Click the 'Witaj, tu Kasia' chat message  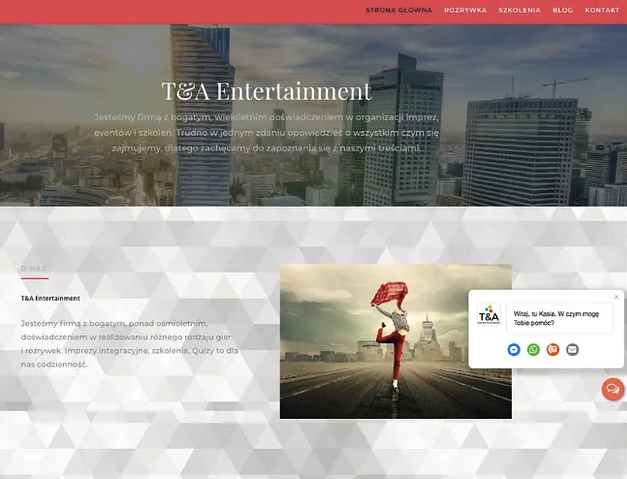pyautogui.click(x=557, y=317)
